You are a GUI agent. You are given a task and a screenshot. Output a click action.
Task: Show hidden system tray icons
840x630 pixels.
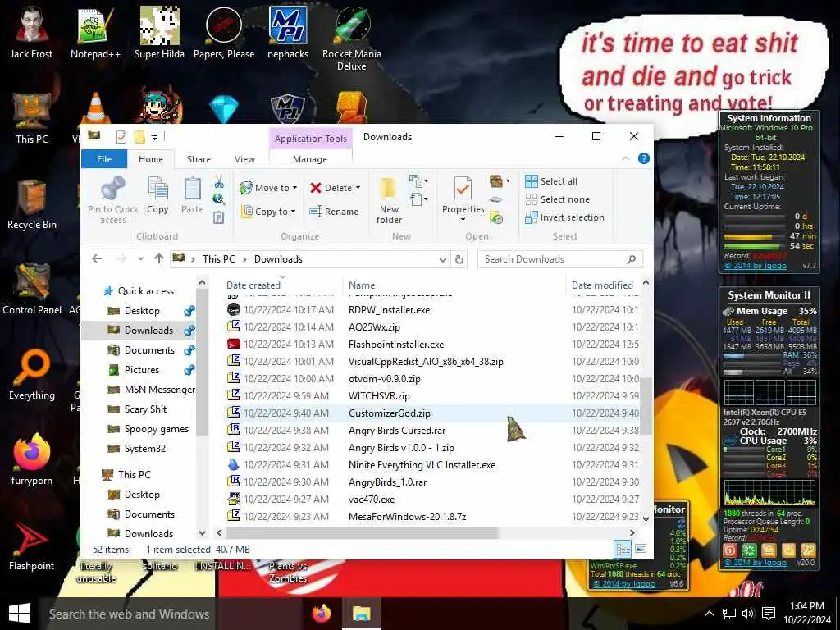tap(710, 614)
